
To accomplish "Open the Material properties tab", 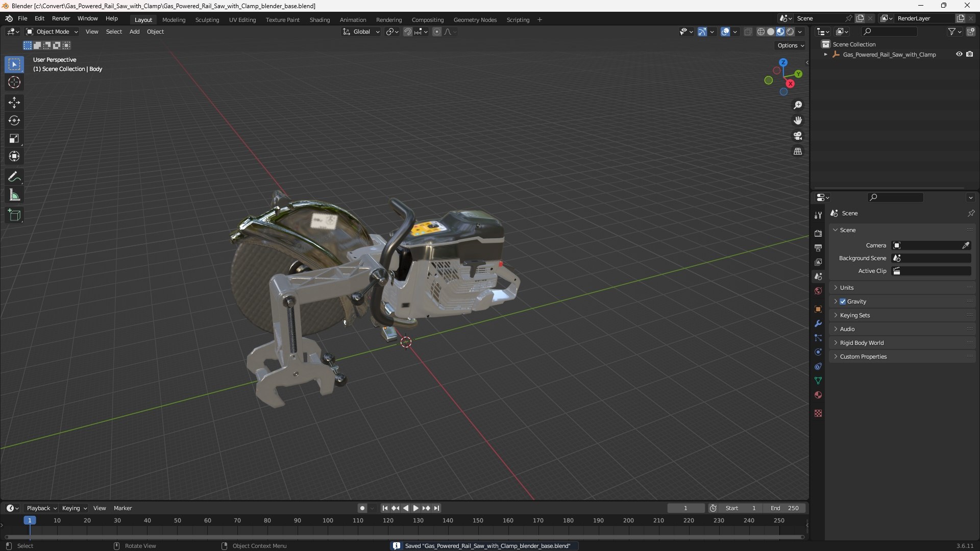I will point(818,395).
